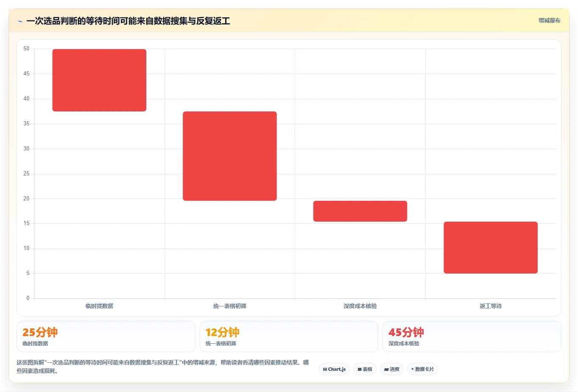The width and height of the screenshot is (578, 392).
Task: Open the 25分钟 临时找数据 stat card
Action: tap(106, 336)
